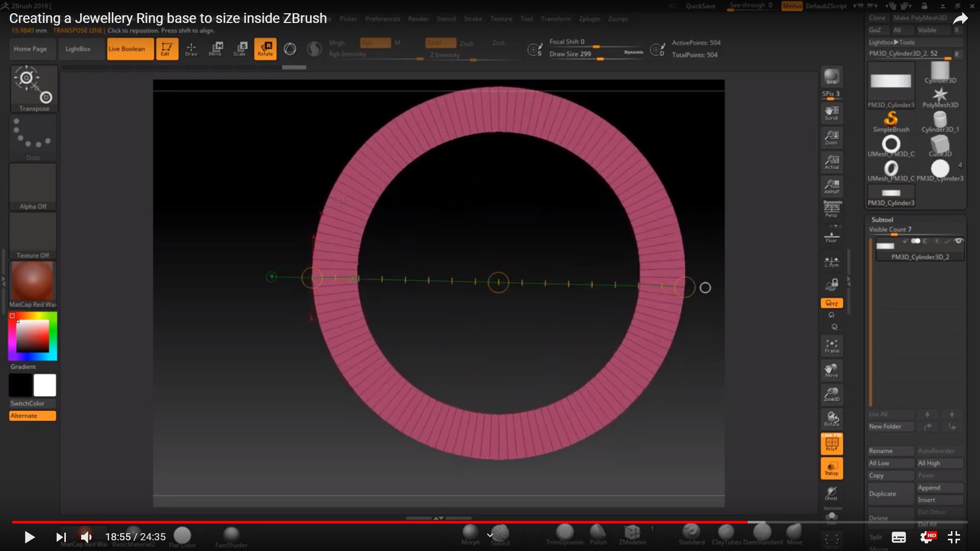
Task: Open the Texture menu
Action: (x=501, y=19)
